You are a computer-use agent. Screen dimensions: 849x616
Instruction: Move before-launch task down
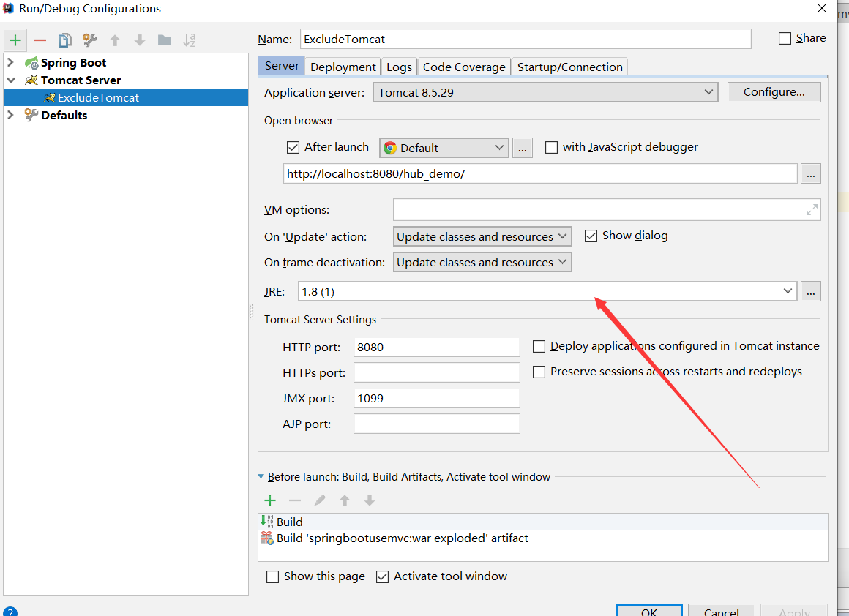[370, 500]
